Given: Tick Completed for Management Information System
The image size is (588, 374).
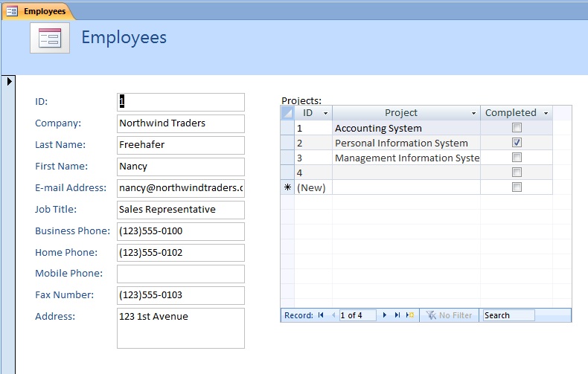Looking at the screenshot, I should (x=517, y=158).
